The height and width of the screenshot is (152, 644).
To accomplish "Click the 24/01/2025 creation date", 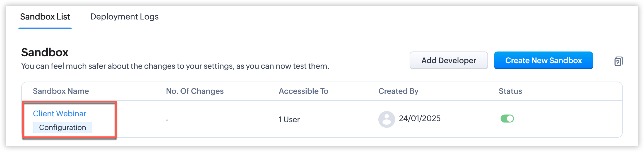I will pos(419,118).
